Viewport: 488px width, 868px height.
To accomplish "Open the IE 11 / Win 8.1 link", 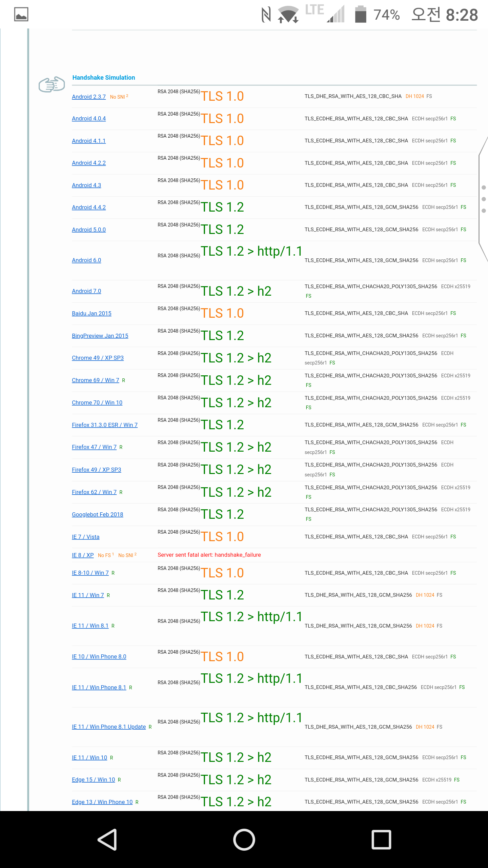I will pos(90,626).
